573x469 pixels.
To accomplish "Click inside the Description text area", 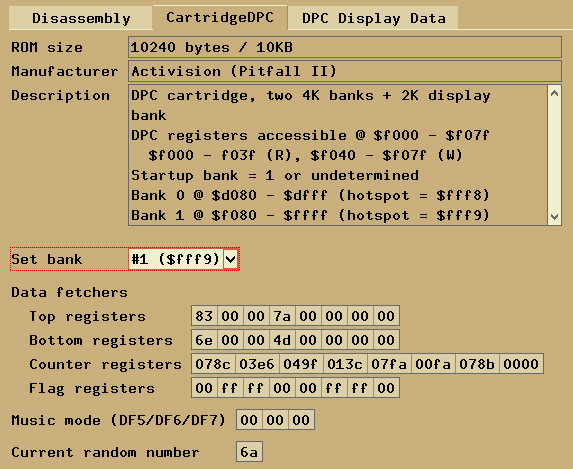I will pyautogui.click(x=338, y=155).
